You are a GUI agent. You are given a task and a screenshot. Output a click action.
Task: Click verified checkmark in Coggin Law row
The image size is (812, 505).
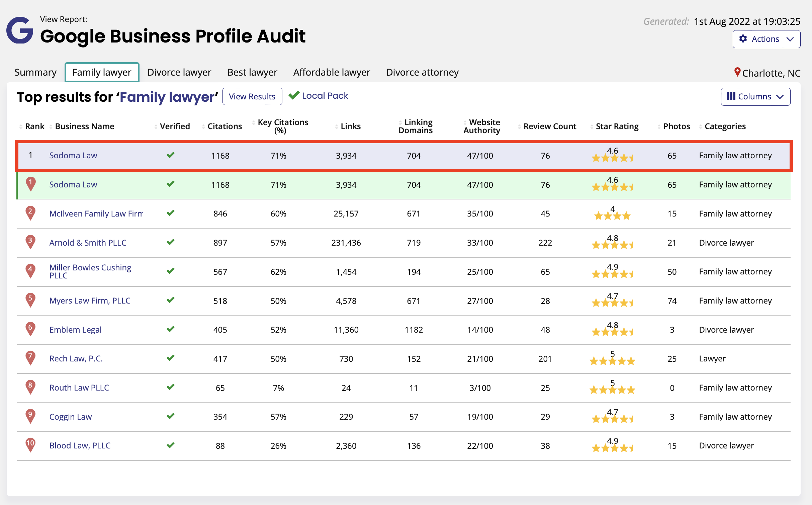click(171, 416)
